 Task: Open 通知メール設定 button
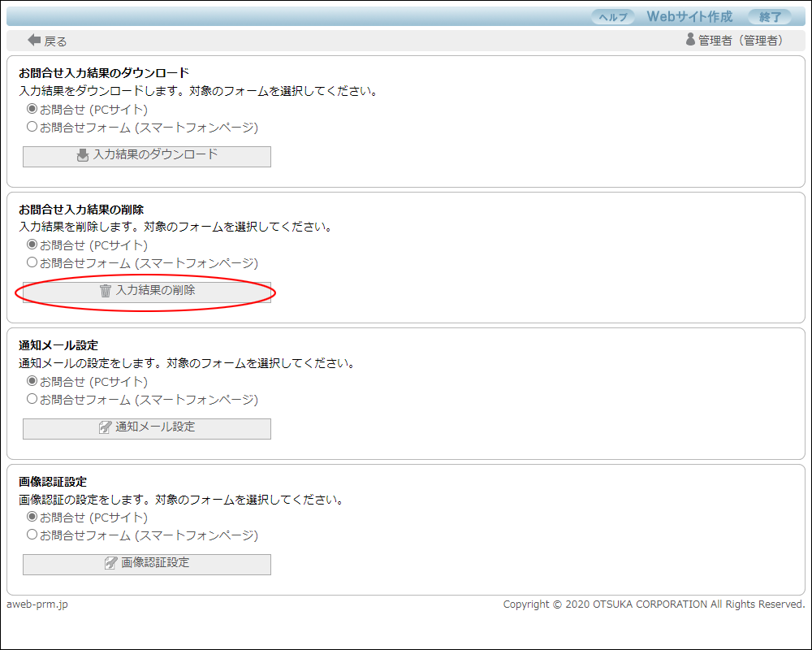click(x=147, y=428)
